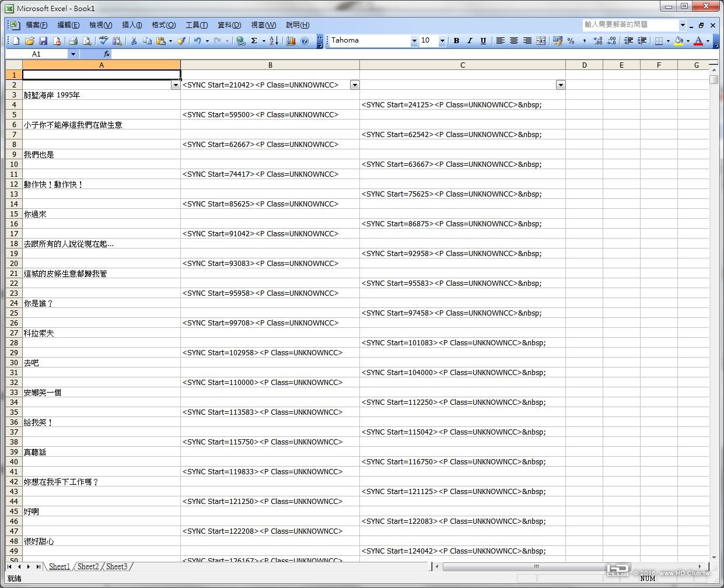Click the fx Insert Function button
This screenshot has height=588, width=724.
pos(107,54)
